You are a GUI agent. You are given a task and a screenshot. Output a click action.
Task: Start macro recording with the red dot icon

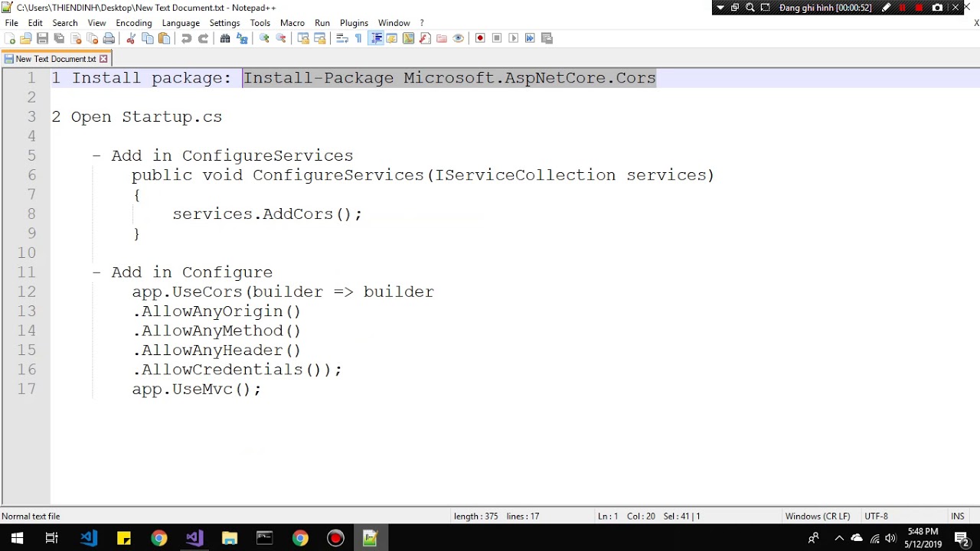click(x=480, y=38)
